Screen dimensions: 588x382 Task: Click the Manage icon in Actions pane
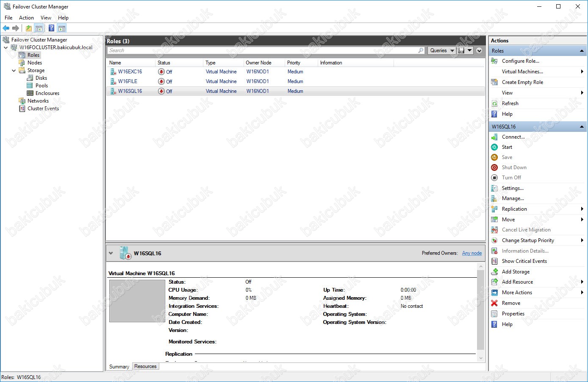click(x=494, y=198)
